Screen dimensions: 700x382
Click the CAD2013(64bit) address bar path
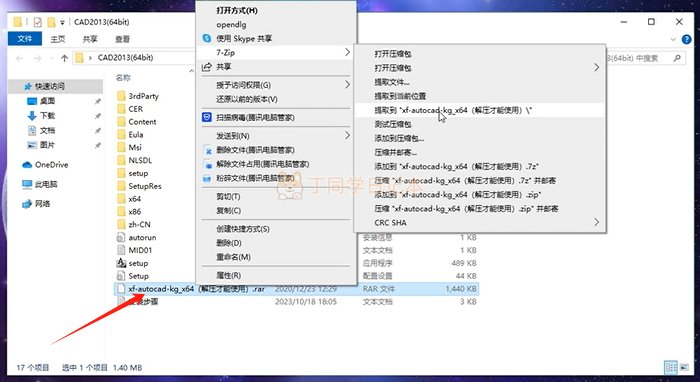click(x=125, y=58)
